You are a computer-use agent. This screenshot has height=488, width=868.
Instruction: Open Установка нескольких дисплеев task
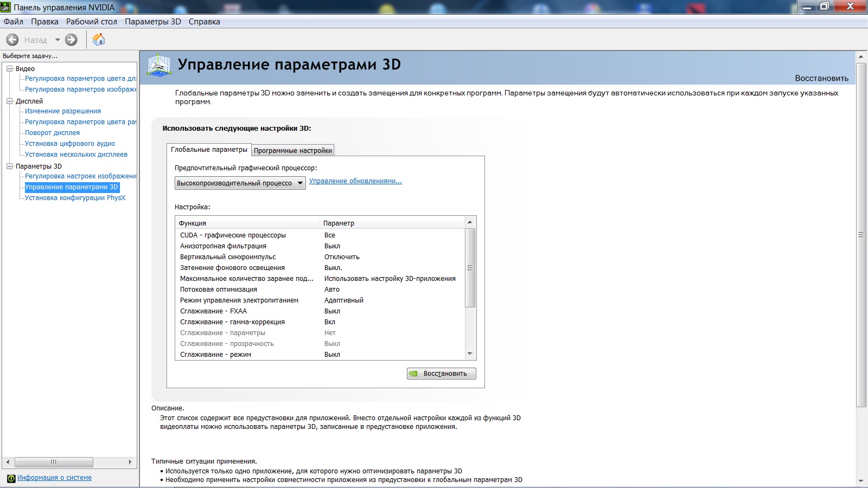pos(76,155)
